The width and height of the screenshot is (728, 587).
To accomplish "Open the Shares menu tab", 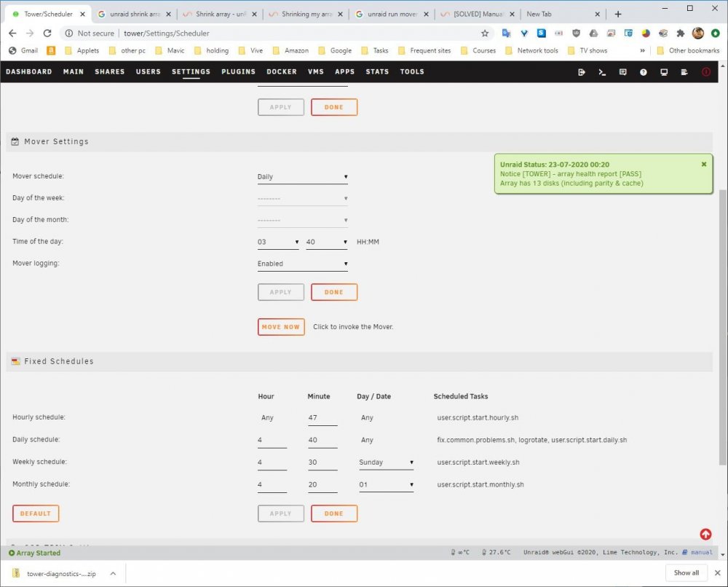I will point(110,71).
